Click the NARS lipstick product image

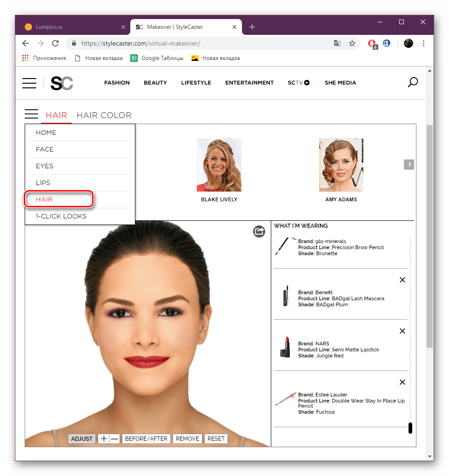point(285,347)
